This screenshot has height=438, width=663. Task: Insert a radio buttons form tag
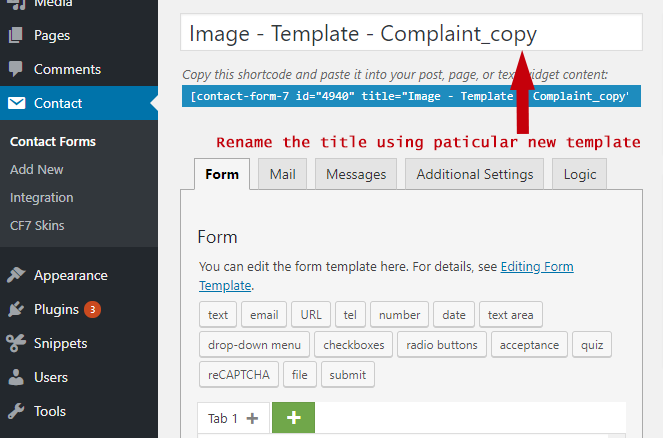point(442,345)
